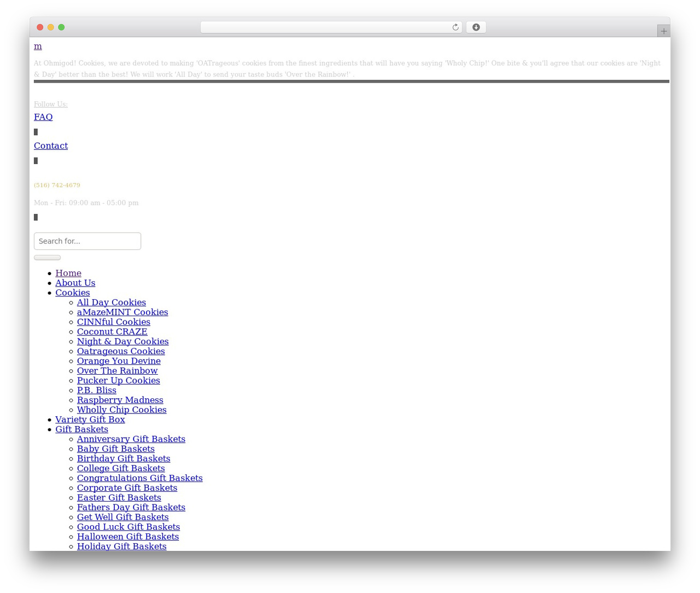This screenshot has height=593, width=700.
Task: Click the browser address bar
Action: 331,27
